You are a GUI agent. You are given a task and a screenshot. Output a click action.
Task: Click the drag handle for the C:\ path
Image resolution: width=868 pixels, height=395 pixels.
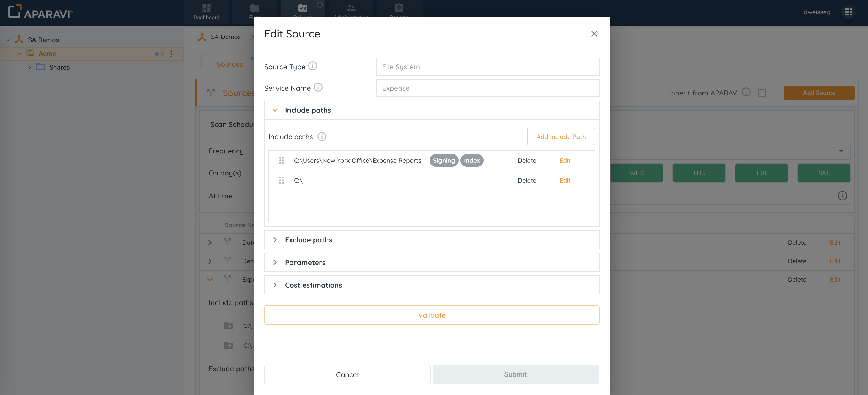[282, 180]
